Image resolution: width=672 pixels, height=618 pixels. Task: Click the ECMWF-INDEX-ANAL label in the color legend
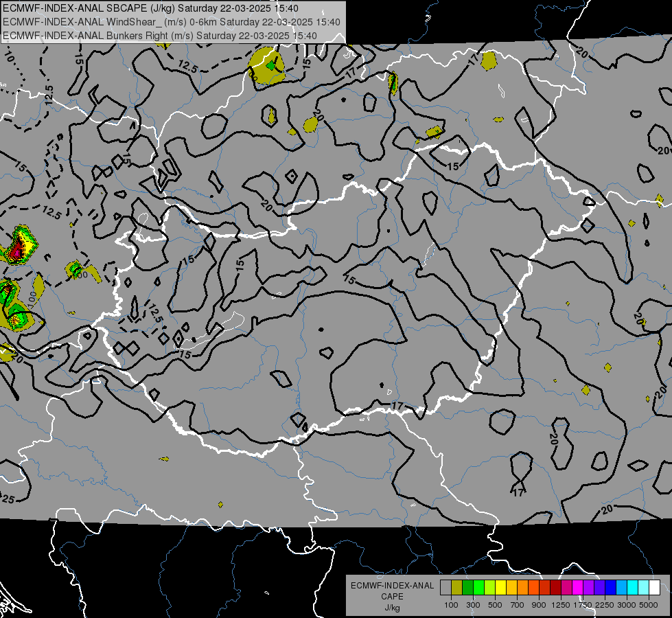click(x=392, y=586)
